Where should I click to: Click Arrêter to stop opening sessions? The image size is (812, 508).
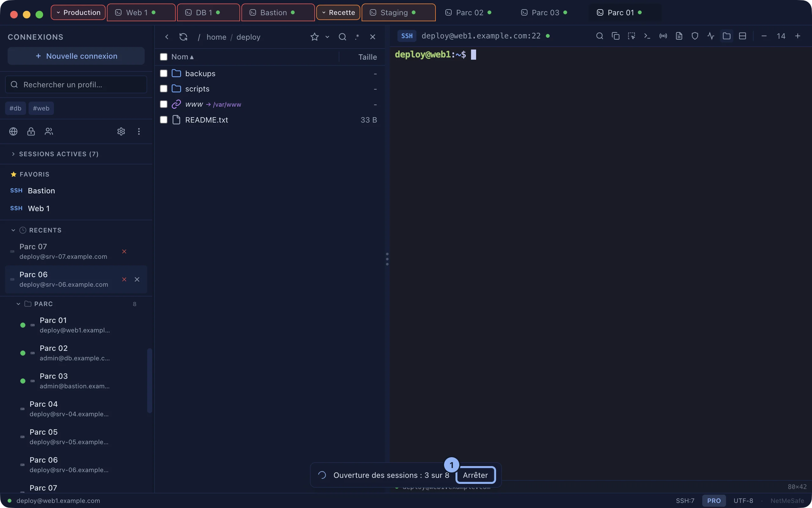click(475, 475)
